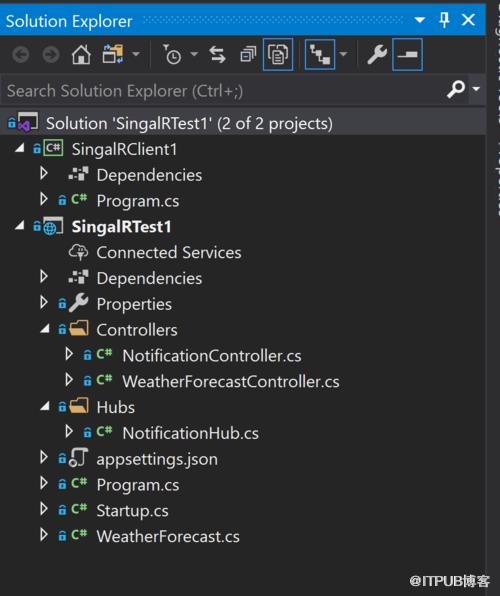Click the Auto Hide pin icon

pyautogui.click(x=444, y=20)
